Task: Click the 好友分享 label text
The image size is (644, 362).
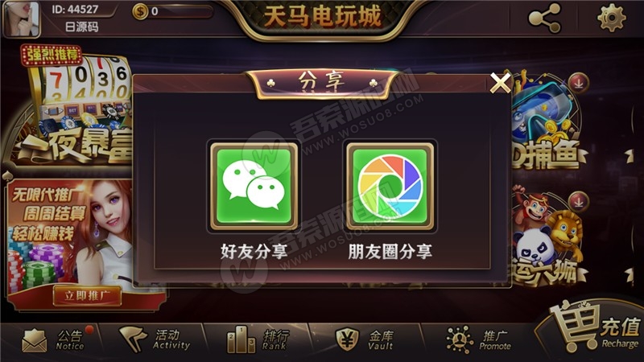Action: pyautogui.click(x=254, y=252)
